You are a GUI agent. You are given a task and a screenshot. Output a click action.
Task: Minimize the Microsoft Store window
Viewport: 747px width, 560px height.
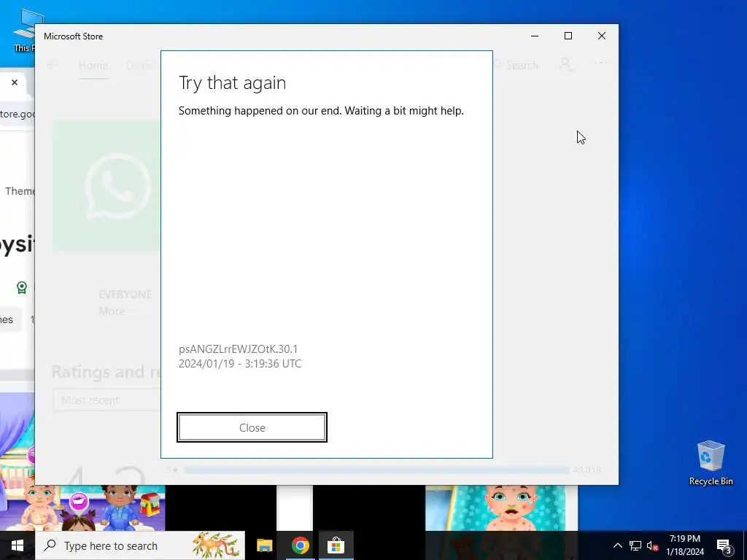tap(535, 36)
